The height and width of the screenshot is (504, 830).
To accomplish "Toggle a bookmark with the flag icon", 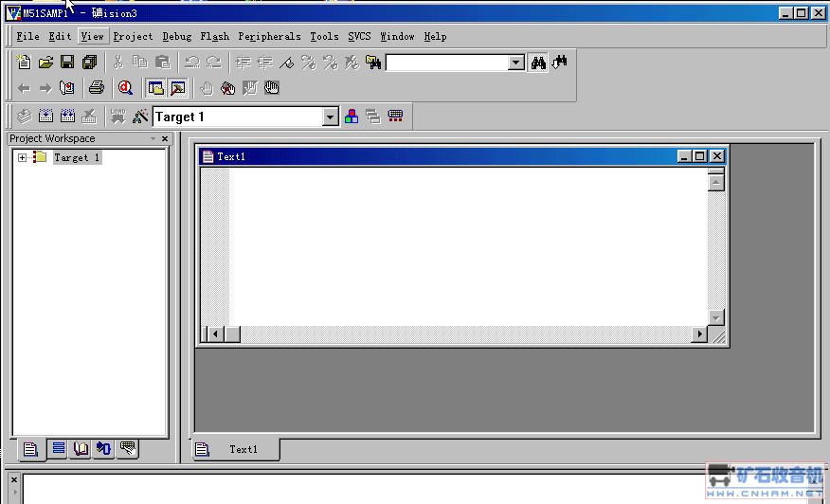I will click(286, 62).
